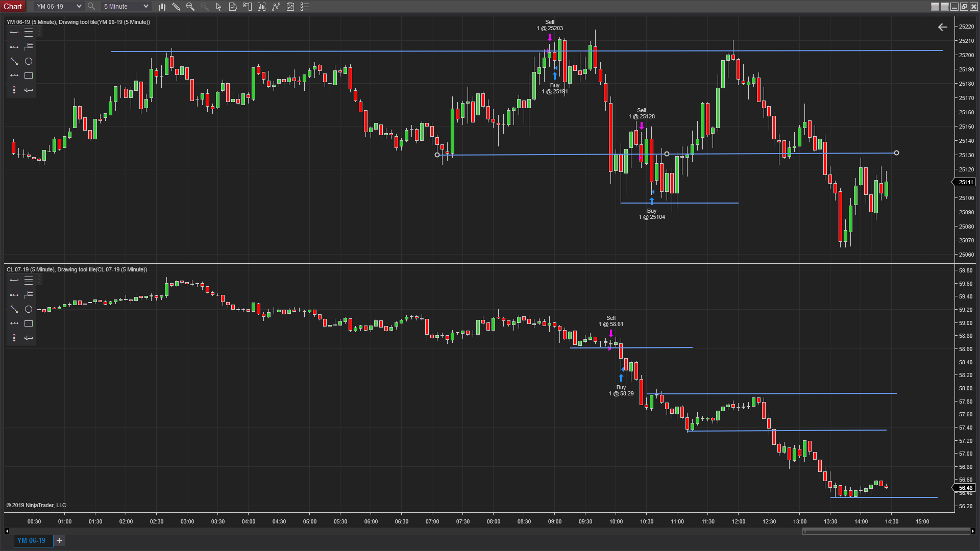Select left anchor of YM horizontal line
Viewport: 980px width, 551px height.
pos(437,155)
